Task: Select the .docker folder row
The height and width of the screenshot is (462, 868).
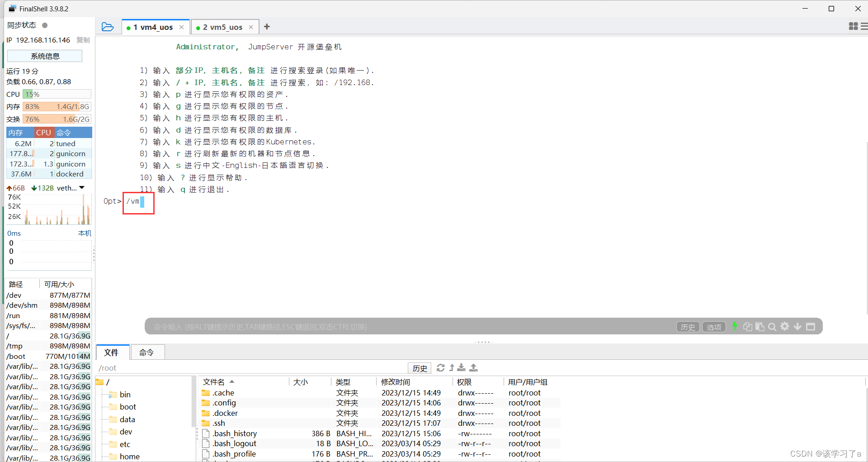Action: click(380, 413)
